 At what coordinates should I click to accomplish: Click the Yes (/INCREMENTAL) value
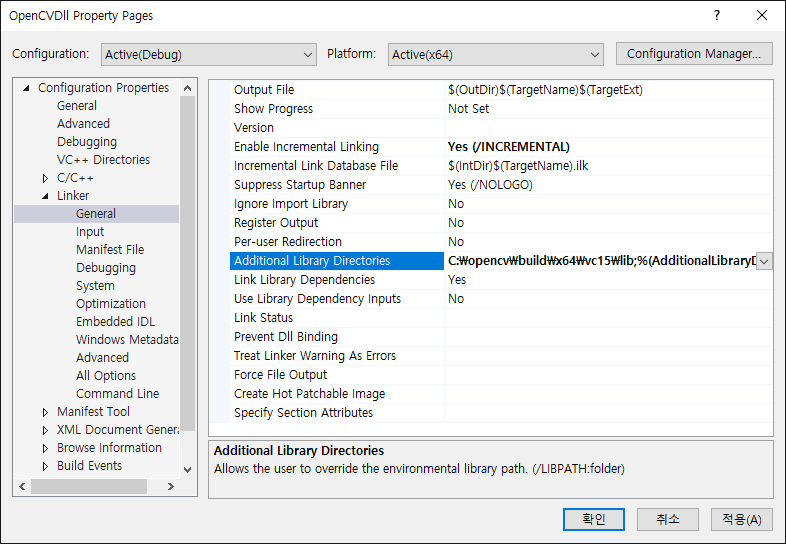pyautogui.click(x=508, y=147)
